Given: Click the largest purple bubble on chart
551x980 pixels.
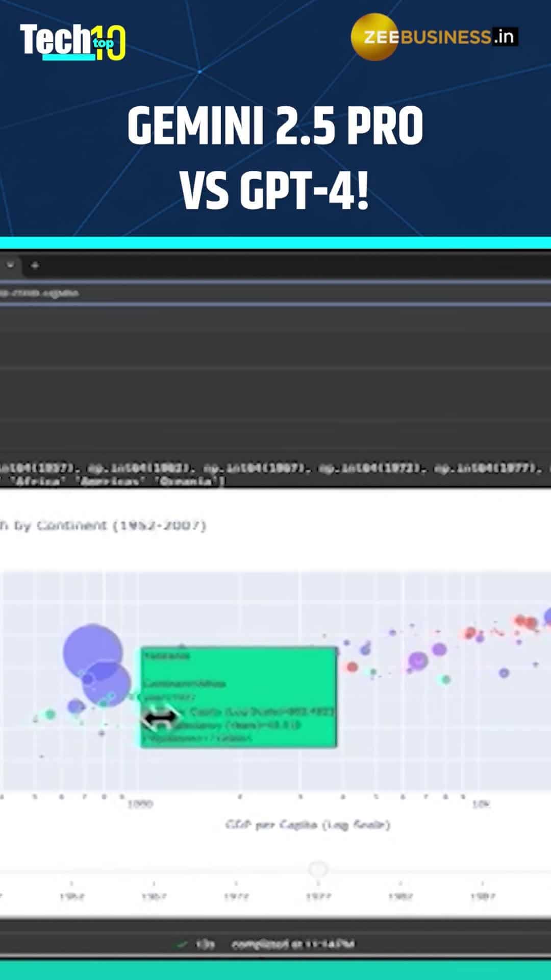Looking at the screenshot, I should (92, 652).
